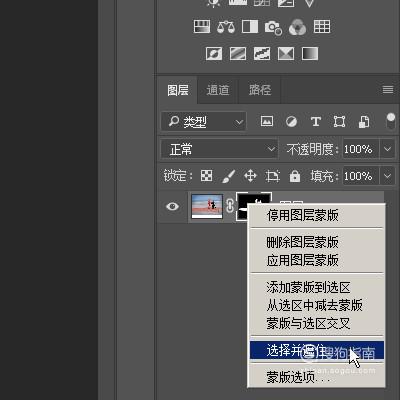Add a Gradient Map adjustment layer

point(310,53)
